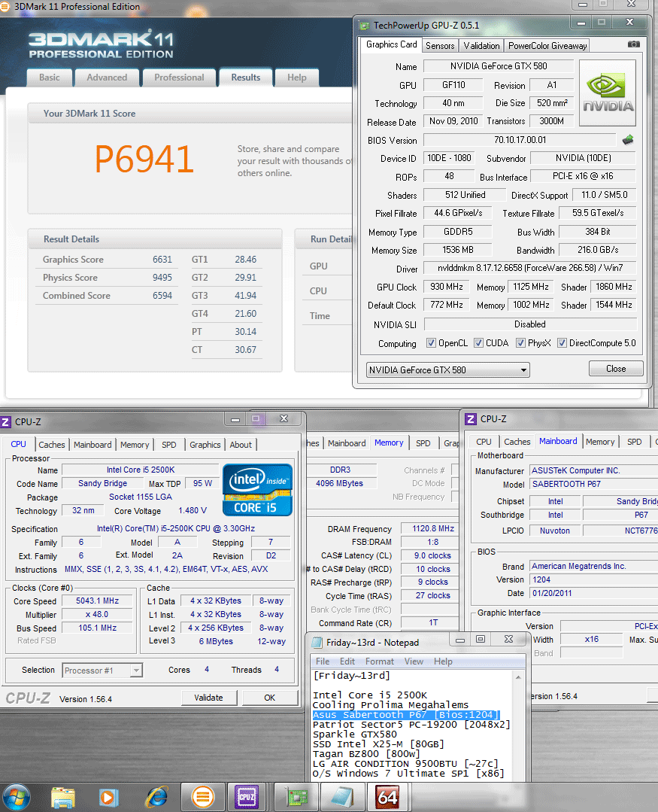The width and height of the screenshot is (658, 812).
Task: Open Windows Explorer from the taskbar
Action: coord(63,798)
